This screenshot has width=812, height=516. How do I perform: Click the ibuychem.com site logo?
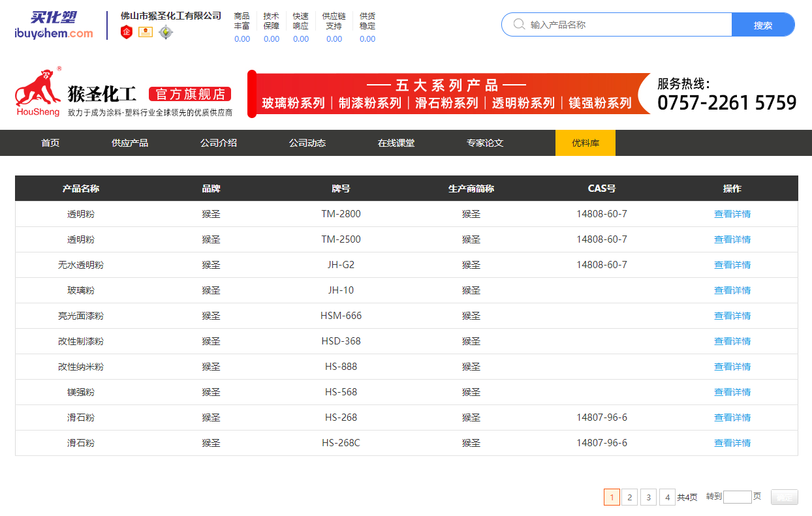[x=54, y=25]
